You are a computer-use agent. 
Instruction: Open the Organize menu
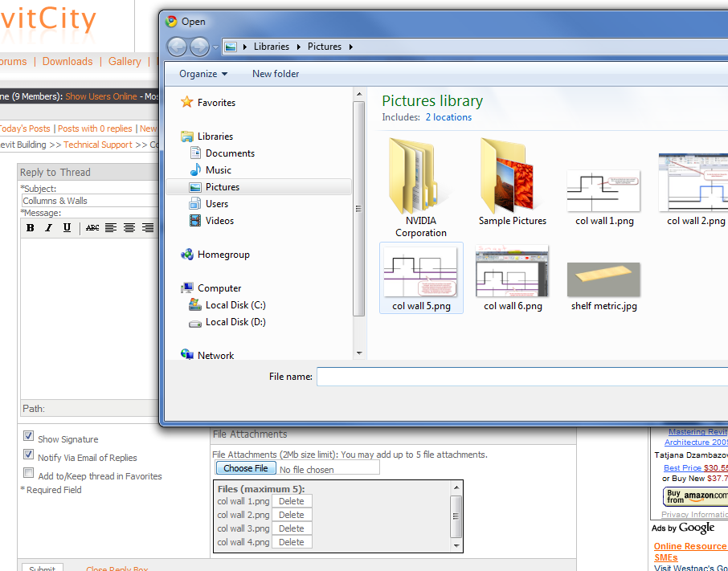coord(203,74)
